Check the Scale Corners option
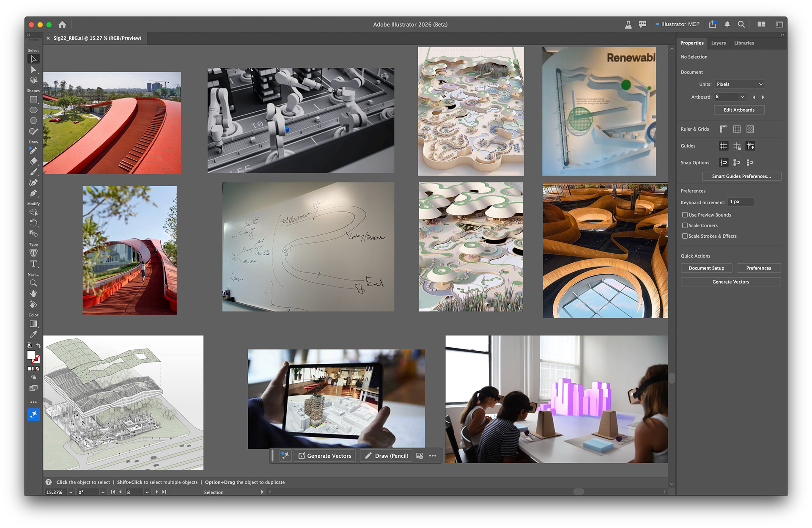This screenshot has height=528, width=812. tap(686, 225)
